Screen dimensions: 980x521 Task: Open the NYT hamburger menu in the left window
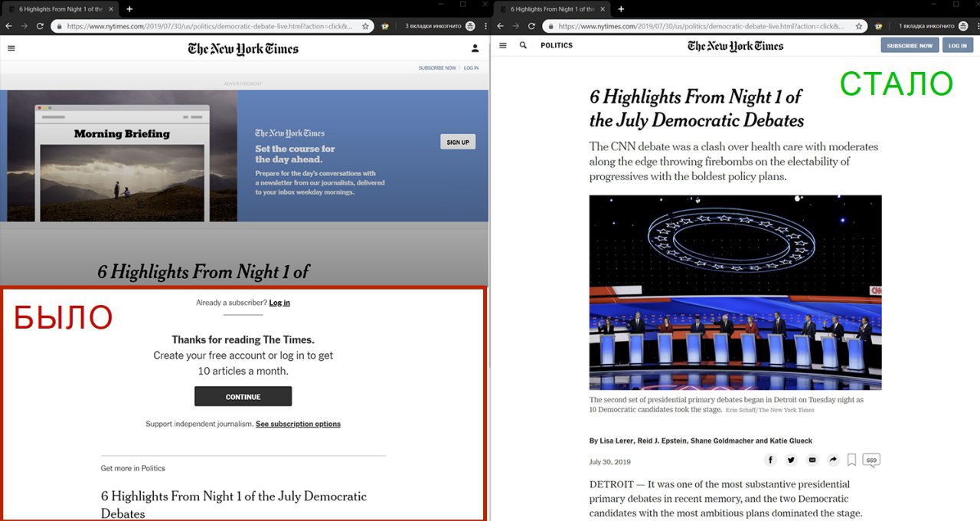coord(11,48)
